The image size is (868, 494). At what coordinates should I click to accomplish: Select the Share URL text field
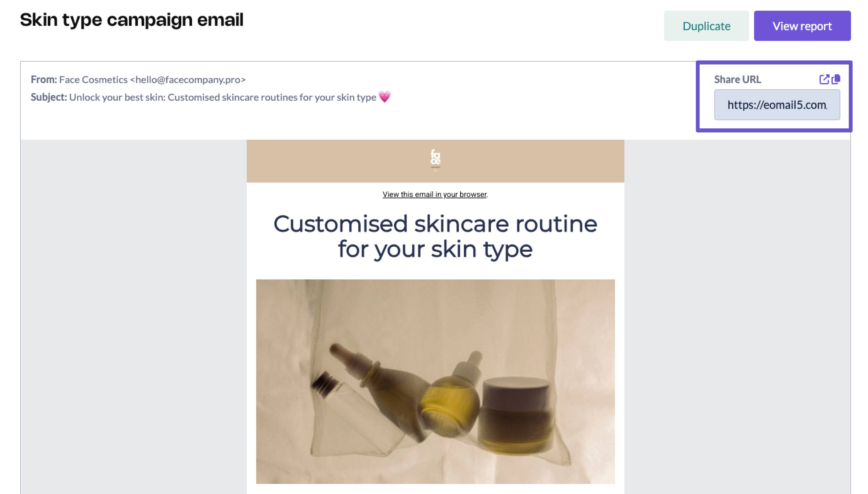tap(777, 105)
